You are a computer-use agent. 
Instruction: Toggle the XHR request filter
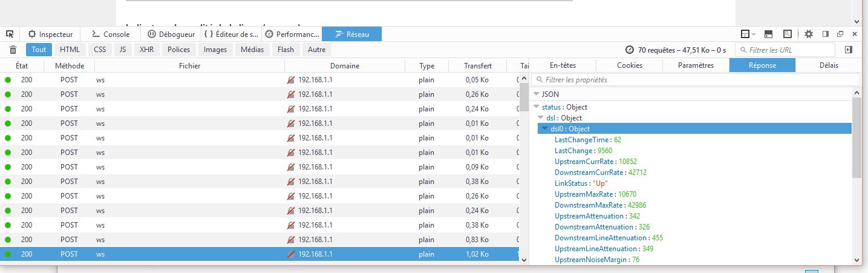(x=146, y=50)
